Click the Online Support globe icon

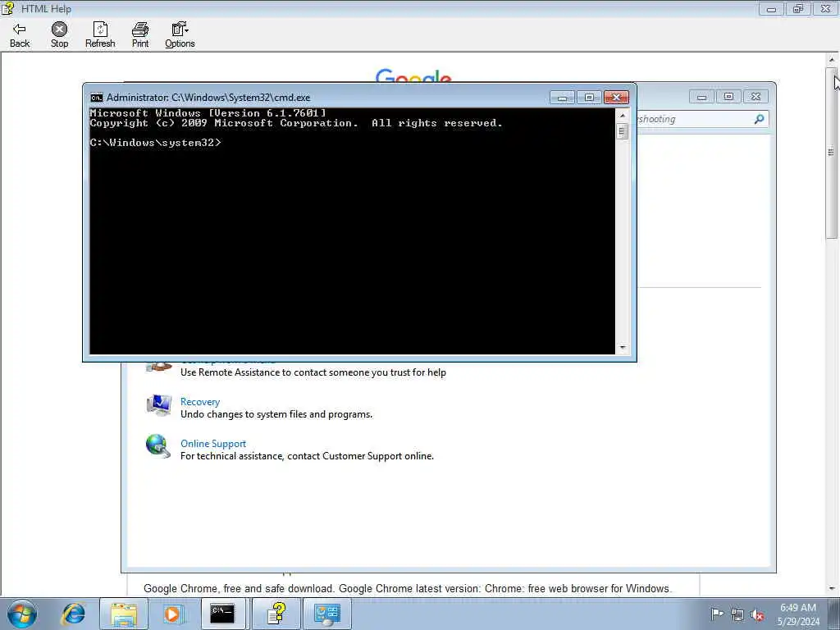[158, 446]
